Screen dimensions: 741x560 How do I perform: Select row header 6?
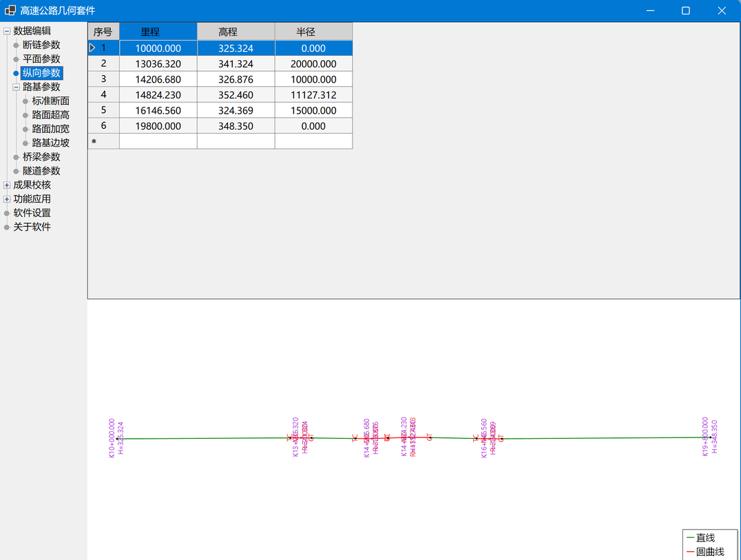[103, 126]
